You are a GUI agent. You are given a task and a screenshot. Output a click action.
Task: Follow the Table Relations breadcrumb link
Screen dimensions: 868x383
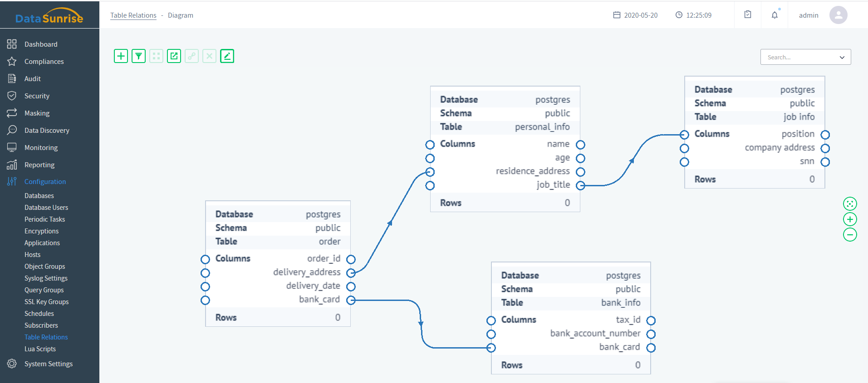coord(133,15)
